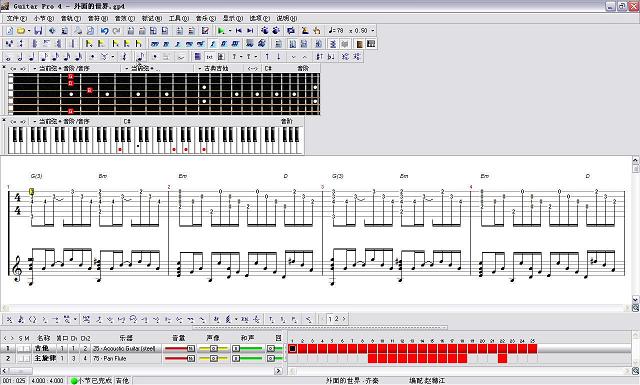Start playback with the green Play button
640x385 pixels.
click(x=221, y=31)
